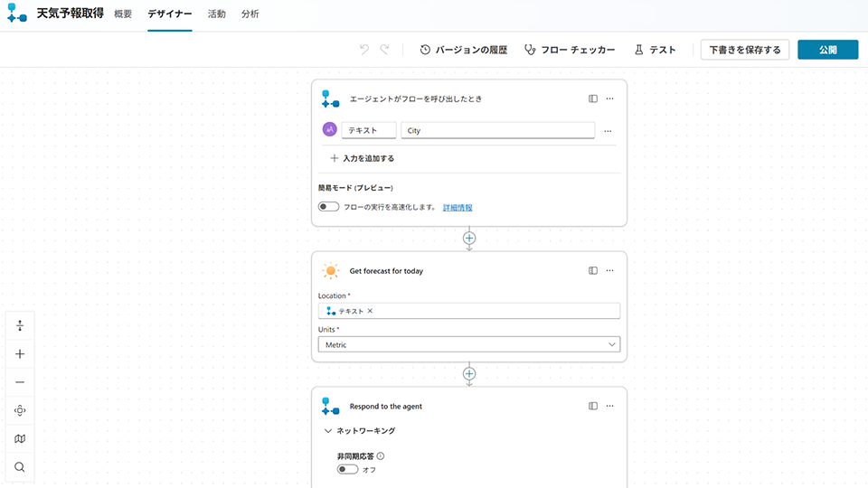Open 詳細情報 link
The height and width of the screenshot is (488, 868).
[458, 208]
